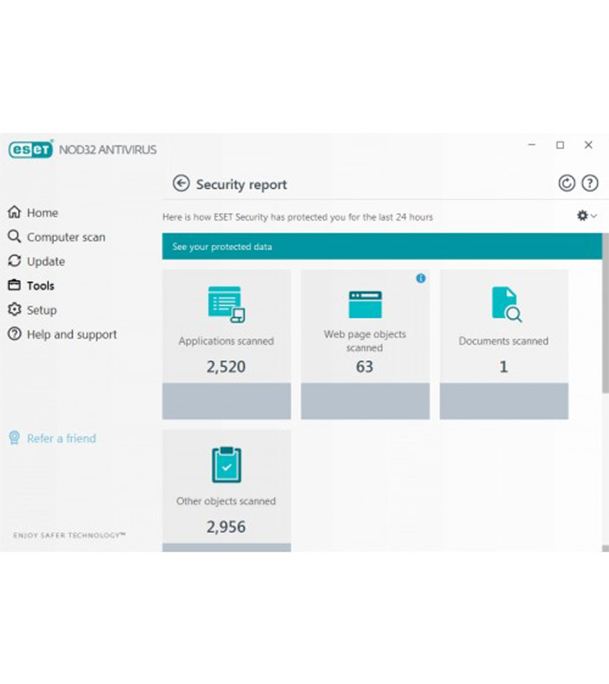This screenshot has width=609, height=684.
Task: Click the Applications scanned label
Action: 226,341
